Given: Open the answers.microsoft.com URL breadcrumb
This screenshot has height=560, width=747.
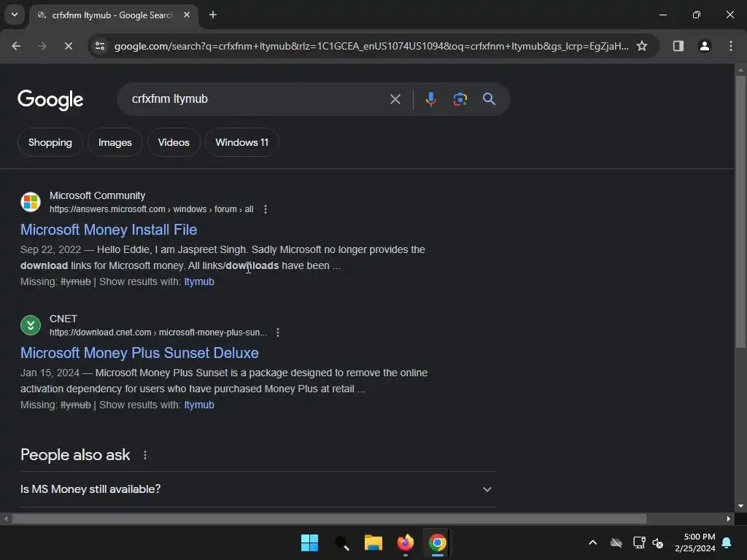Looking at the screenshot, I should (152, 209).
